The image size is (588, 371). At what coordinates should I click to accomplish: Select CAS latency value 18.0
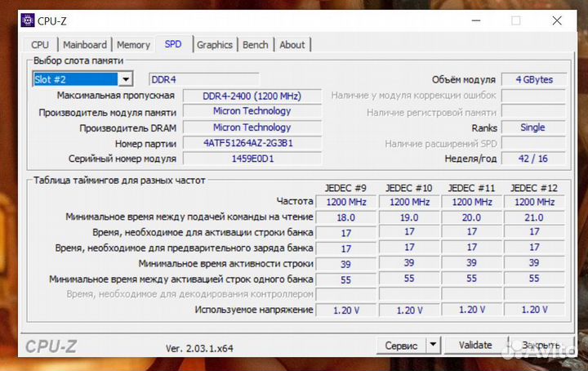point(345,217)
